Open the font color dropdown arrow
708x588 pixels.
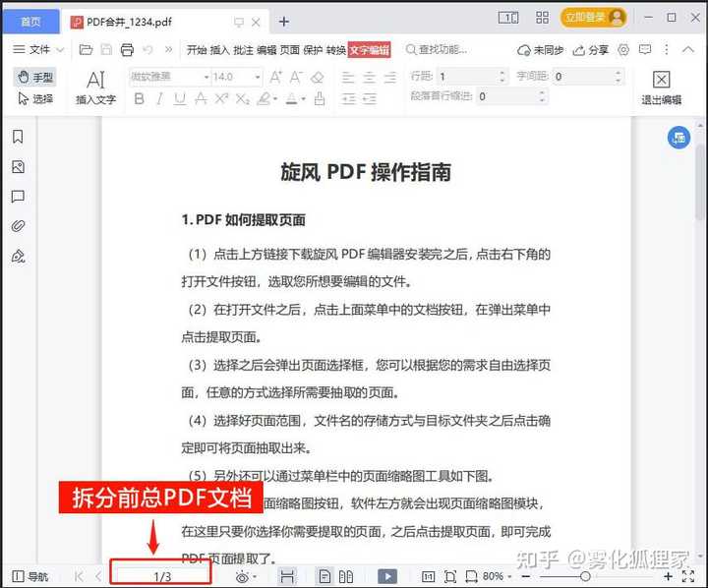304,99
